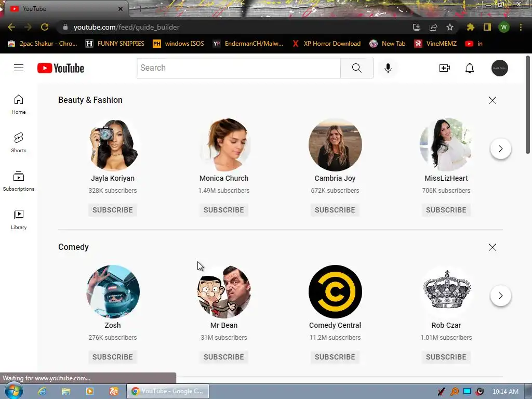Open the XP Horror Download bookmark
This screenshot has height=399, width=532.
point(326,44)
